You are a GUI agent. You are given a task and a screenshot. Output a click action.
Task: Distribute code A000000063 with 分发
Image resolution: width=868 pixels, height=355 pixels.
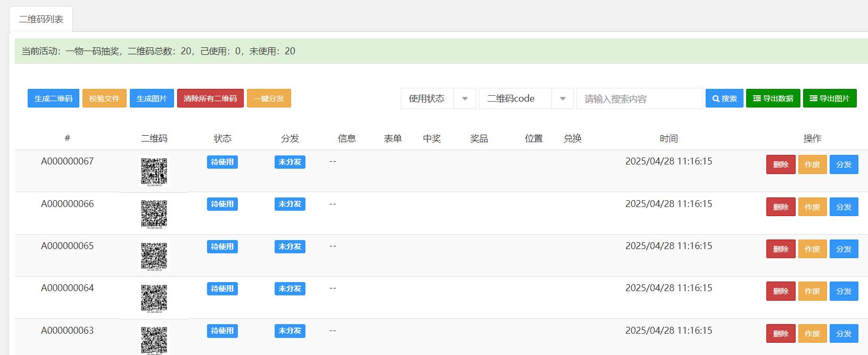[x=844, y=334]
